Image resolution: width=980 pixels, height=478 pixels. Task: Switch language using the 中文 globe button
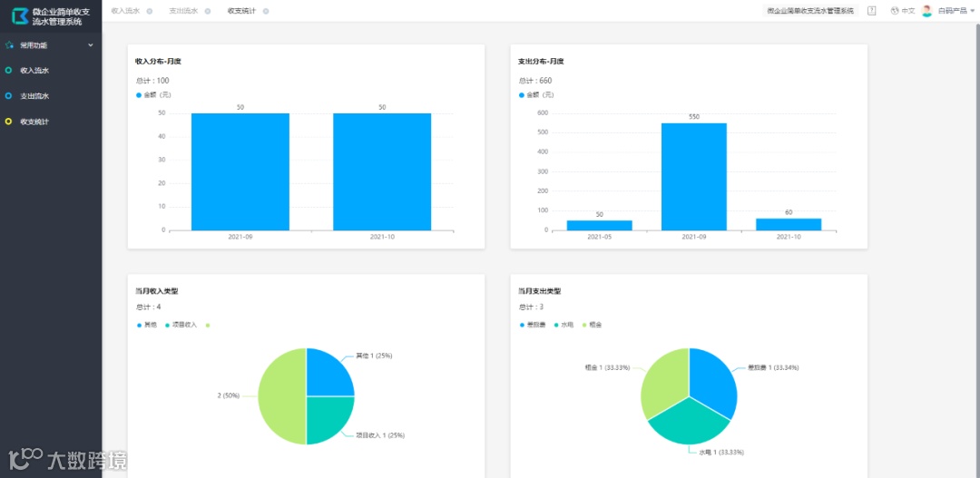coord(903,11)
